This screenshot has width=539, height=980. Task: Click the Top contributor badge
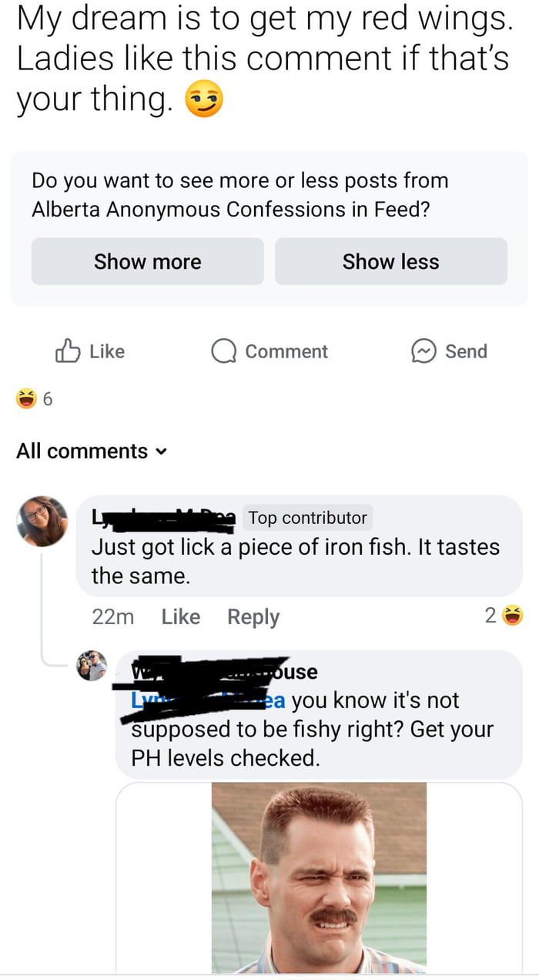click(306, 517)
